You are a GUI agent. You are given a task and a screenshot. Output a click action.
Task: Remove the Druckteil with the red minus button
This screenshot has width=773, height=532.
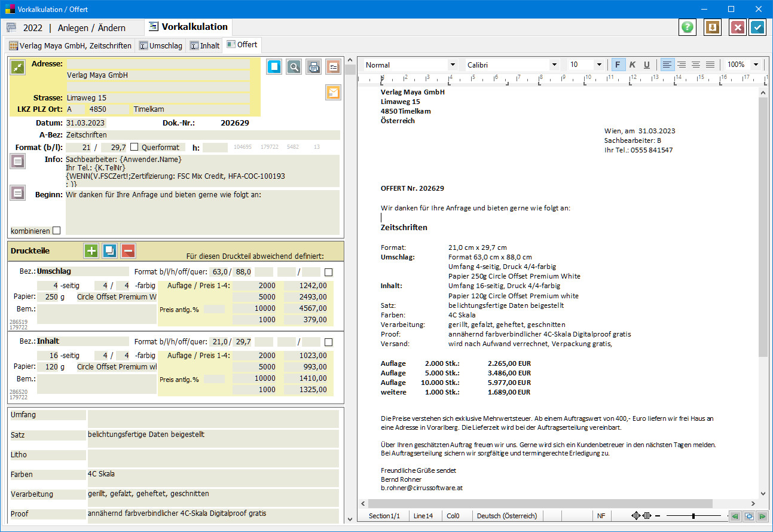click(x=129, y=250)
